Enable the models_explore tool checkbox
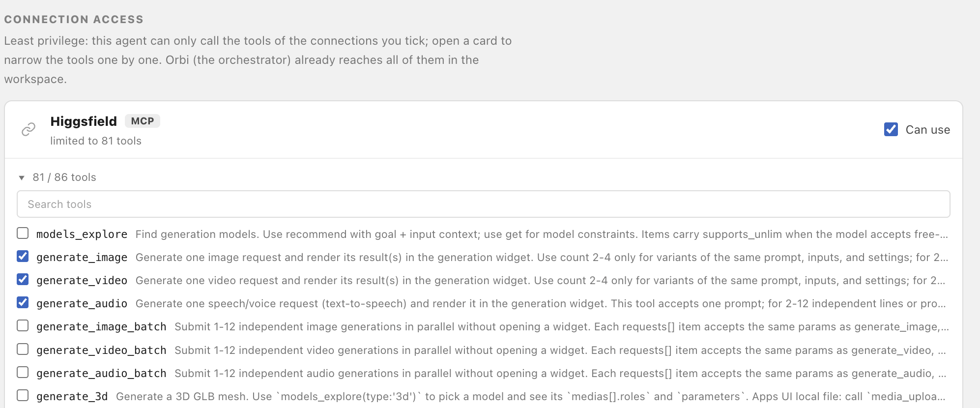980x408 pixels. 23,233
